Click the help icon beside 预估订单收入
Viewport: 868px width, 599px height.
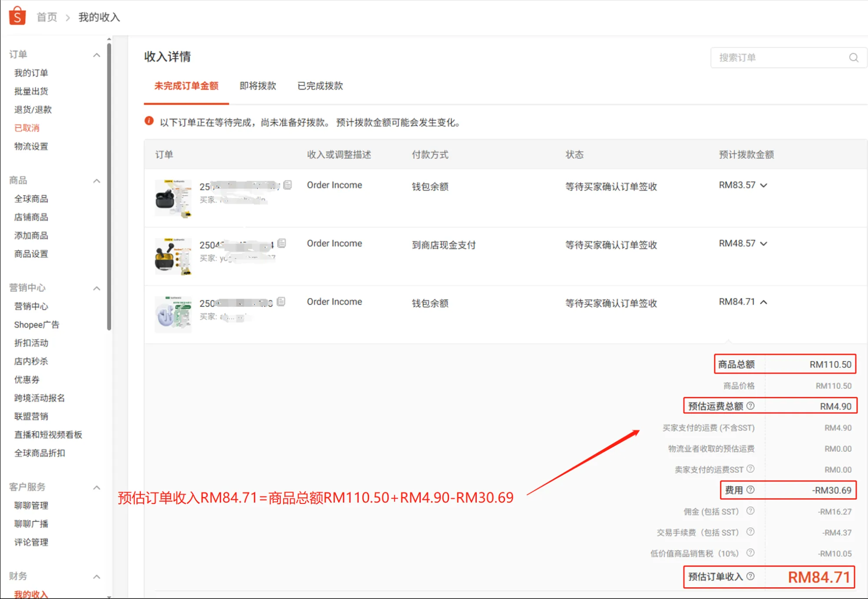(751, 576)
